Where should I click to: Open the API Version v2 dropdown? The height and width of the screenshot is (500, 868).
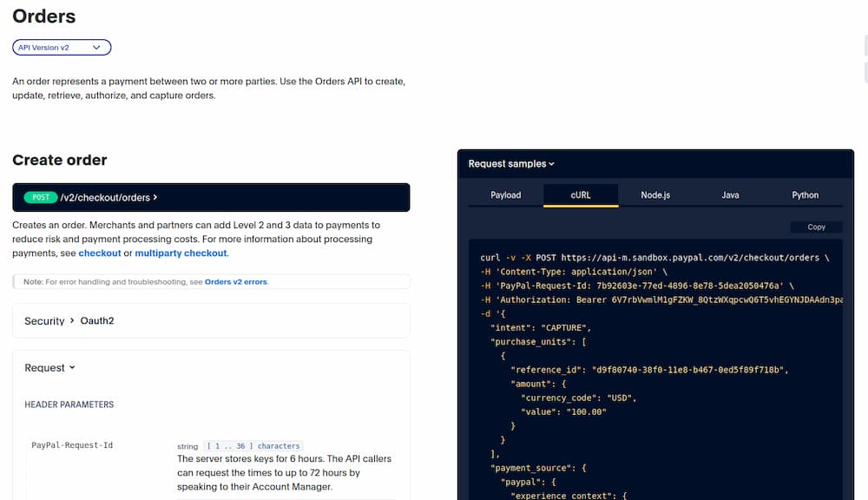coord(61,47)
